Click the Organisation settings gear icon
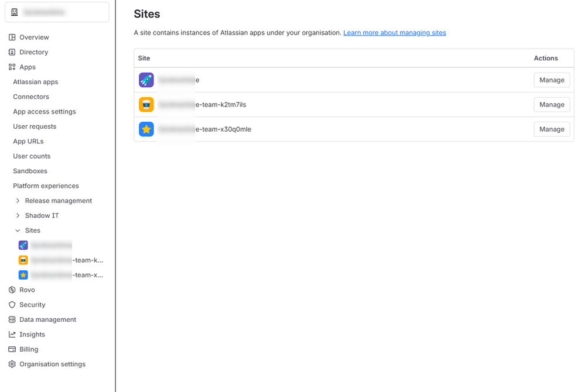 coord(12,365)
